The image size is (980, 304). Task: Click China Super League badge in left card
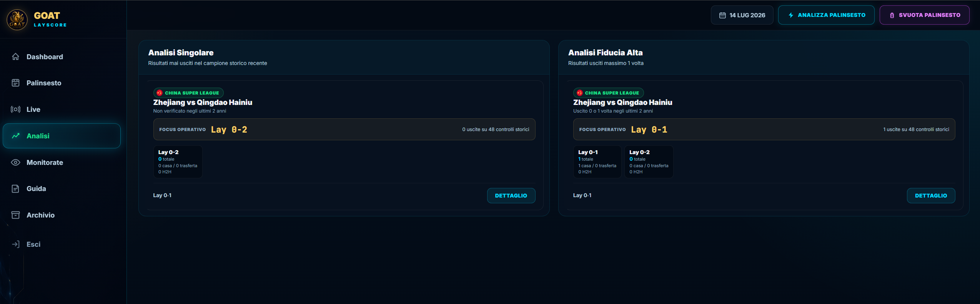click(x=188, y=93)
